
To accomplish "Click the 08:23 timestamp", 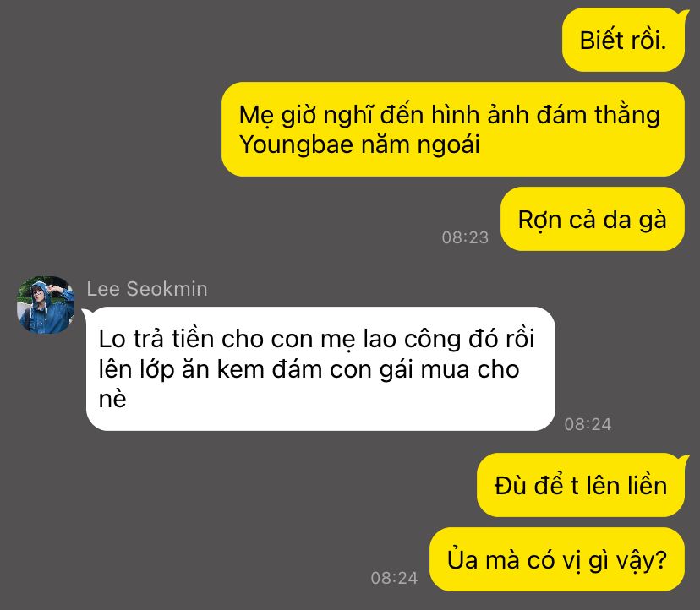I will (x=465, y=237).
